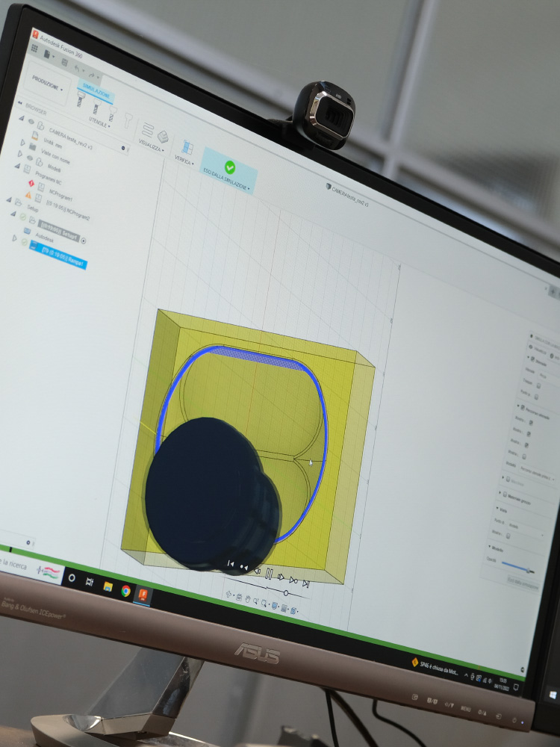Image resolution: width=560 pixels, height=747 pixels.
Task: Open Viewports layout options
Action: [x=293, y=611]
